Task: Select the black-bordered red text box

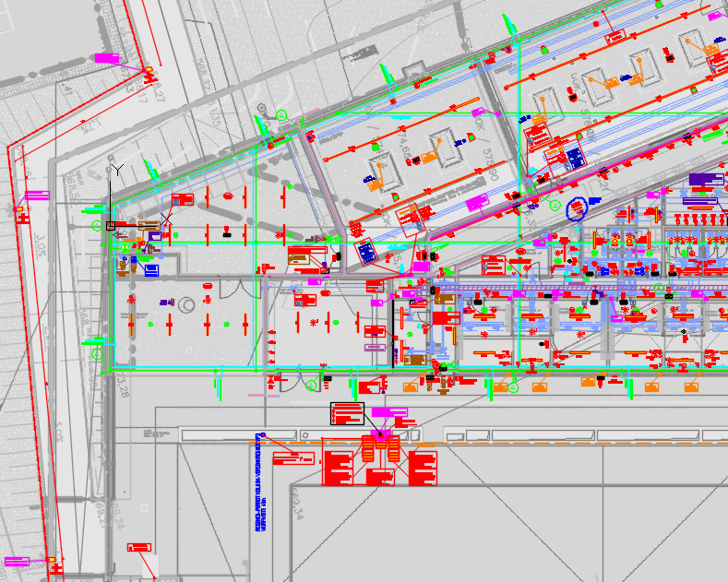Action: click(x=347, y=413)
